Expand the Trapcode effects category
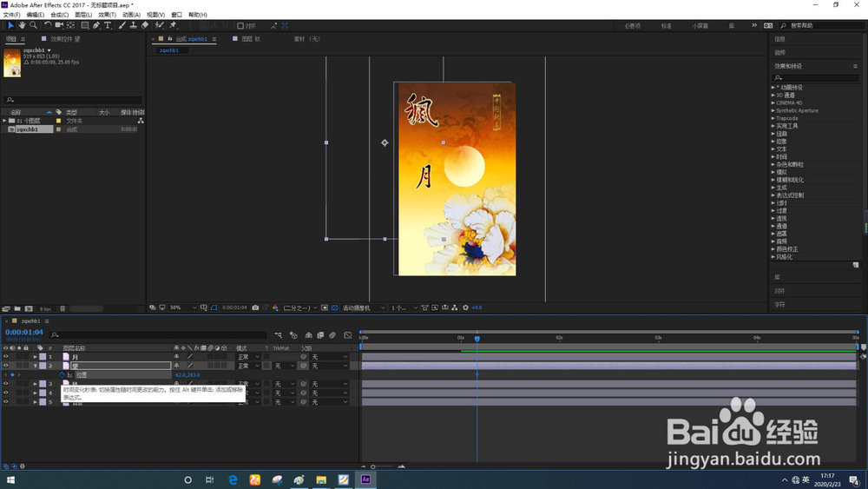The height and width of the screenshot is (489, 868). click(773, 118)
